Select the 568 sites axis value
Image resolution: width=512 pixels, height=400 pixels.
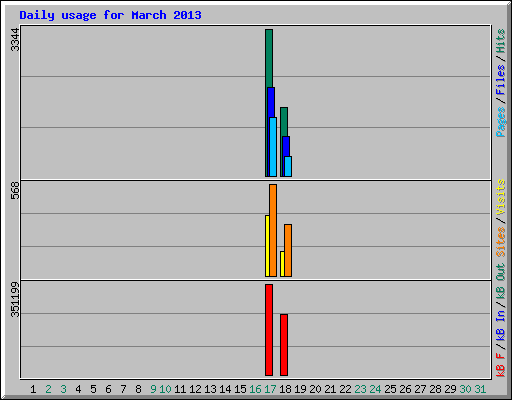[15, 191]
